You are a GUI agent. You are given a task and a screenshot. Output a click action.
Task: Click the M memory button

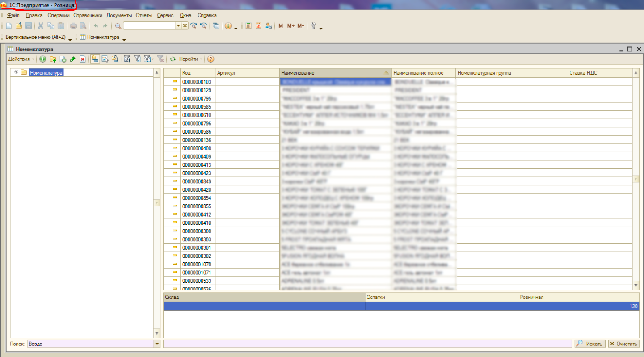[x=281, y=26]
